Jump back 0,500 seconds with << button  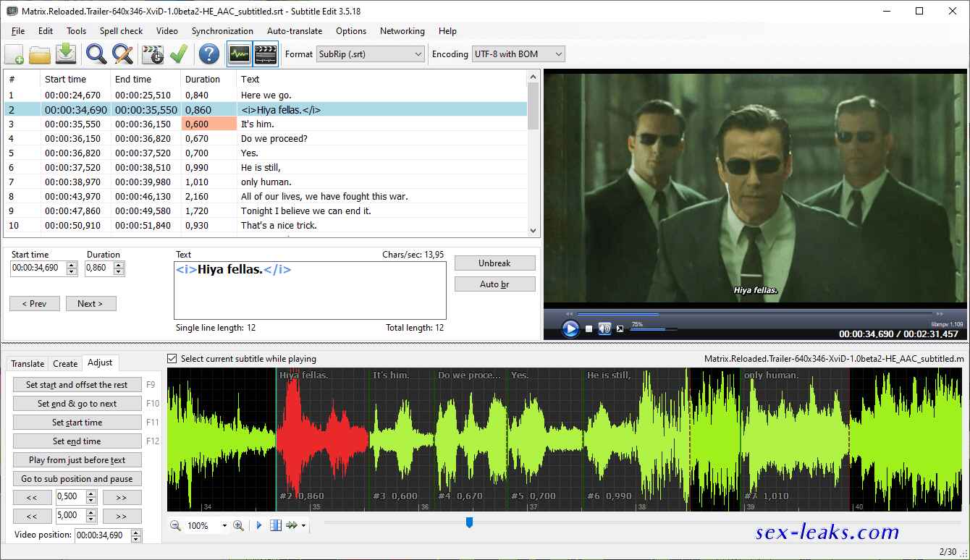point(32,498)
